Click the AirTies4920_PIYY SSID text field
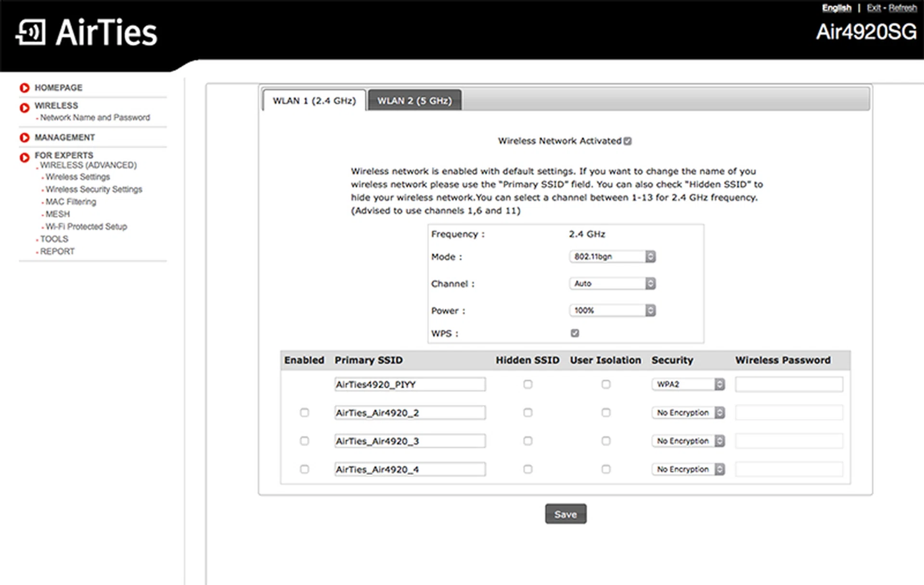 pos(410,384)
